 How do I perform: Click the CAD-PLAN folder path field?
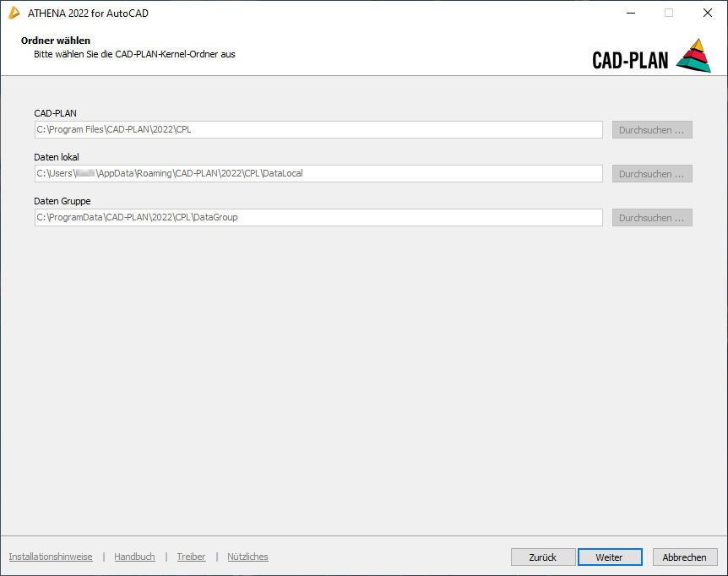pos(318,130)
